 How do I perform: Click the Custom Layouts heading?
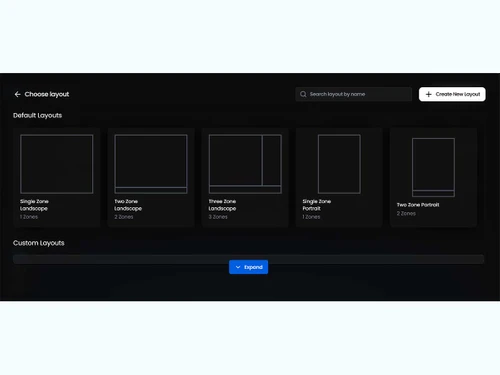point(39,243)
